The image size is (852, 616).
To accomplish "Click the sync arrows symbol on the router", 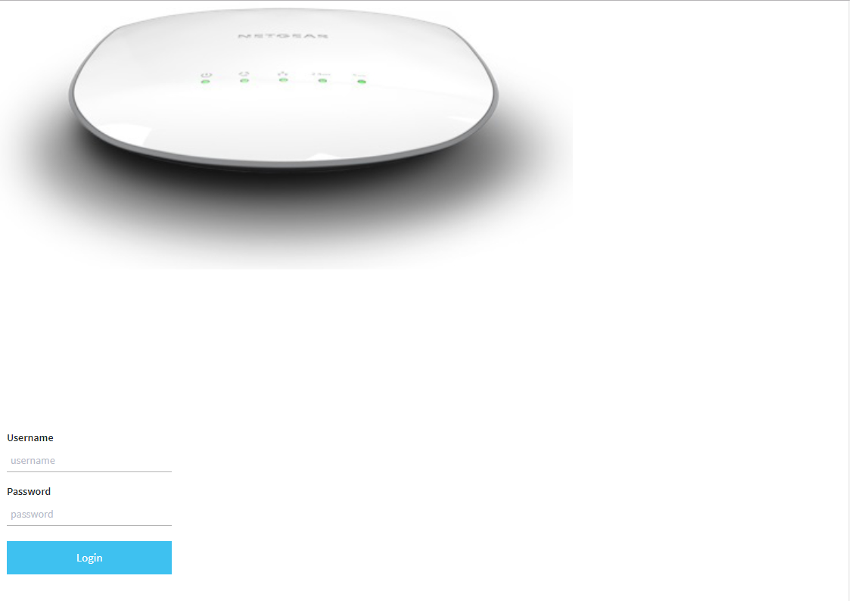I will pos(244,74).
